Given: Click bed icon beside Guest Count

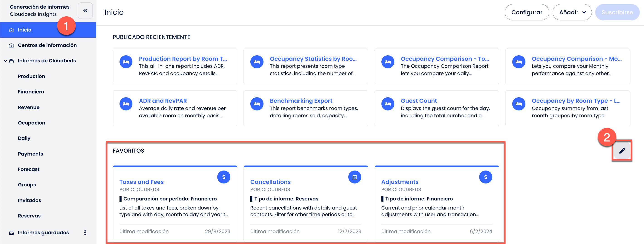Looking at the screenshot, I should [388, 104].
